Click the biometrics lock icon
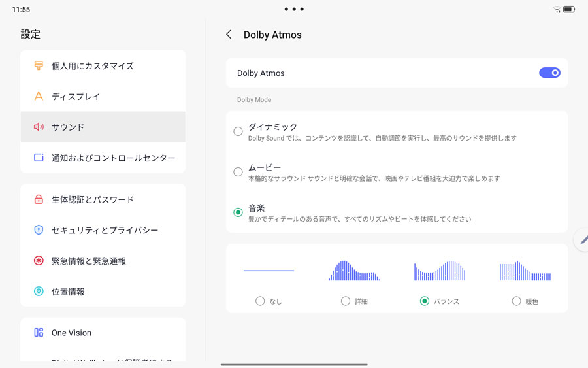The width and height of the screenshot is (588, 368). click(39, 199)
